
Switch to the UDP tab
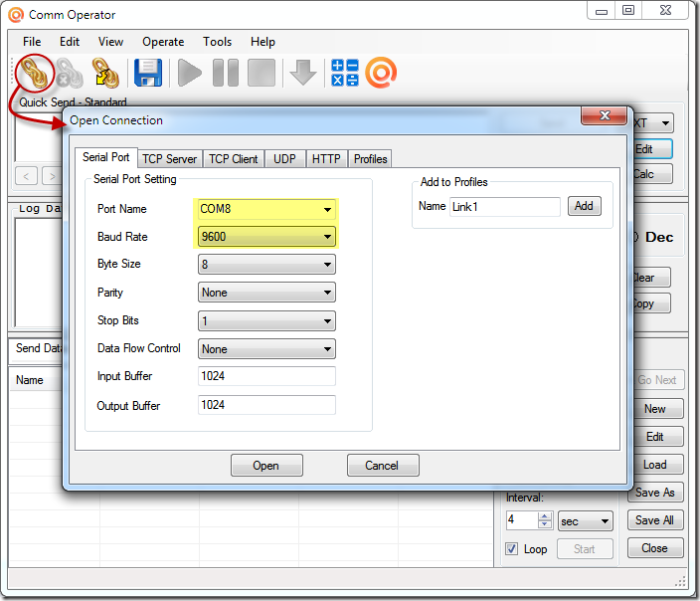click(x=284, y=159)
